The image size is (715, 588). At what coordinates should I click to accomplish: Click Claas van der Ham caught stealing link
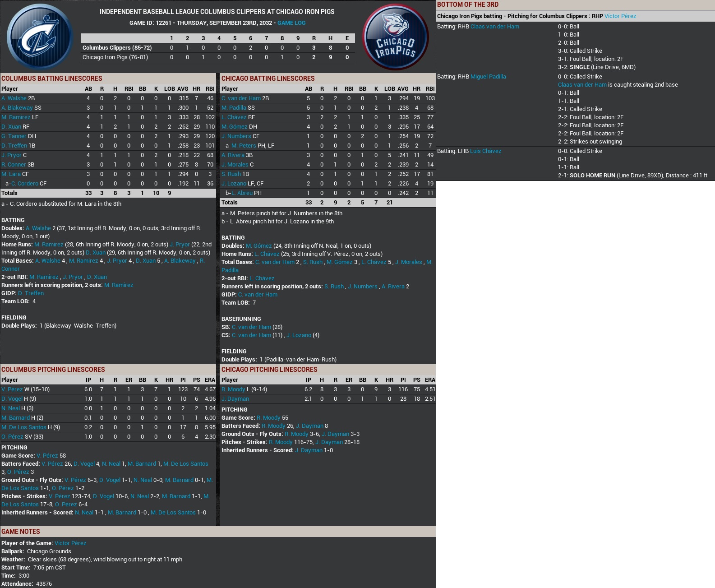click(582, 85)
